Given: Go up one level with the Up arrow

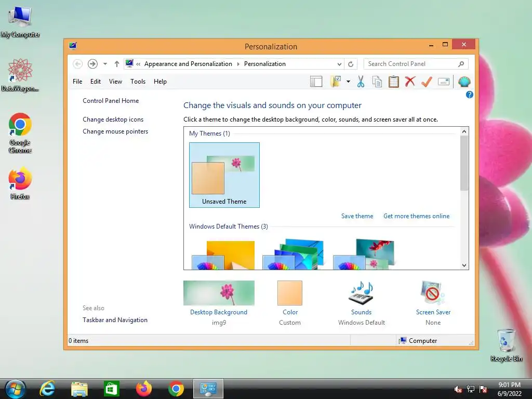Looking at the screenshot, I should [x=117, y=64].
